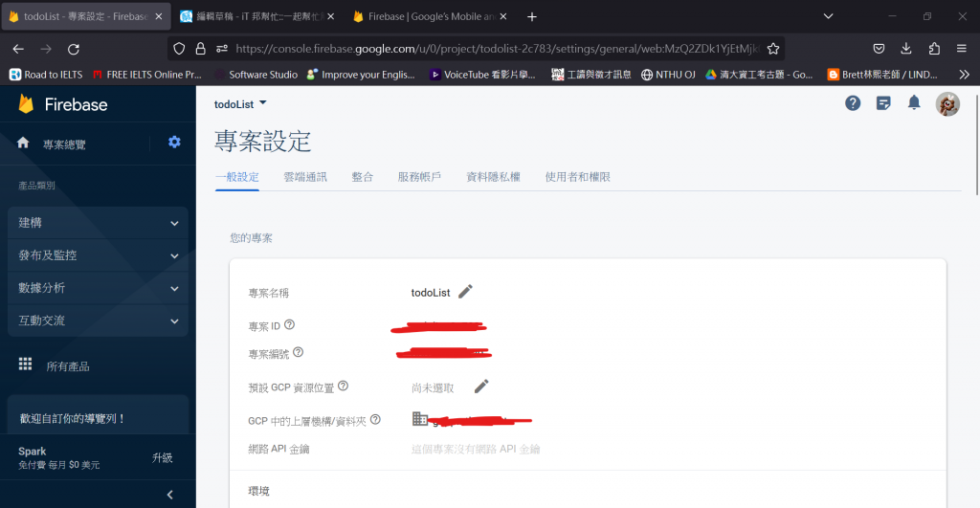The image size is (980, 508).
Task: Open Software Studio bookmark
Action: [x=256, y=75]
